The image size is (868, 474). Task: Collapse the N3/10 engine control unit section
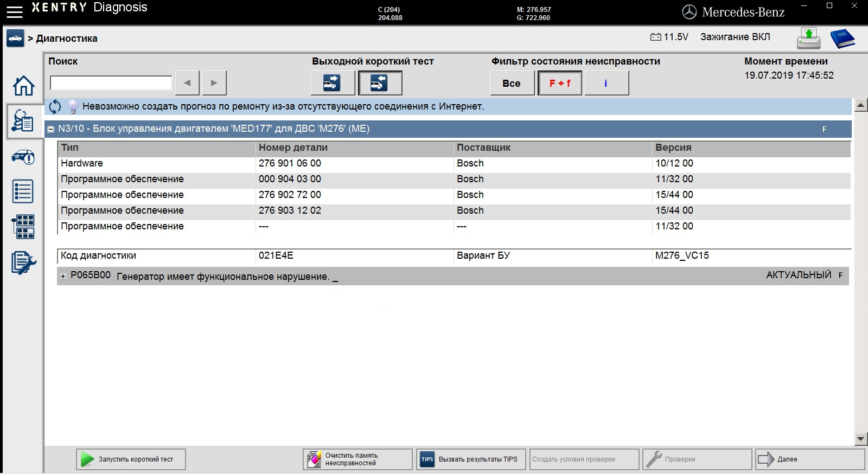[x=51, y=129]
